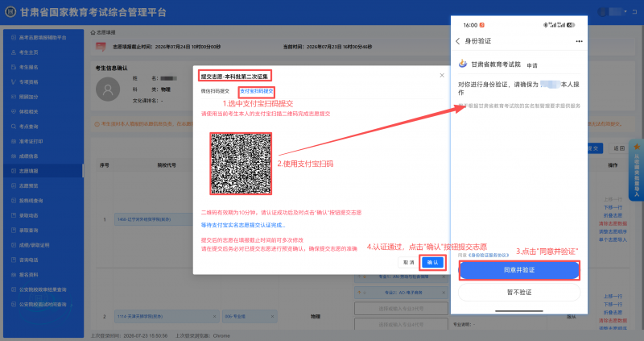Remove the 专业1 entry with its X

[444, 277]
